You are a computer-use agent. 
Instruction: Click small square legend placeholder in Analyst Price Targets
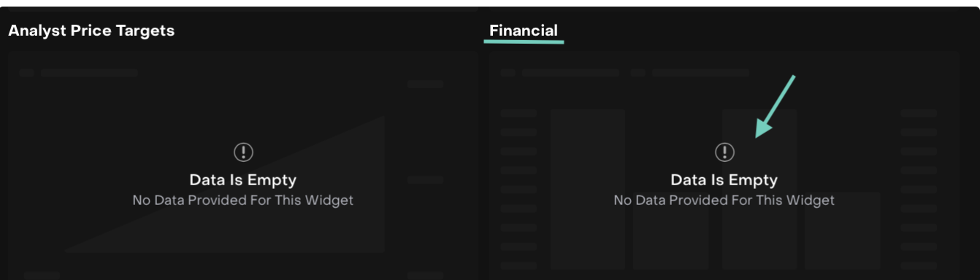27,73
